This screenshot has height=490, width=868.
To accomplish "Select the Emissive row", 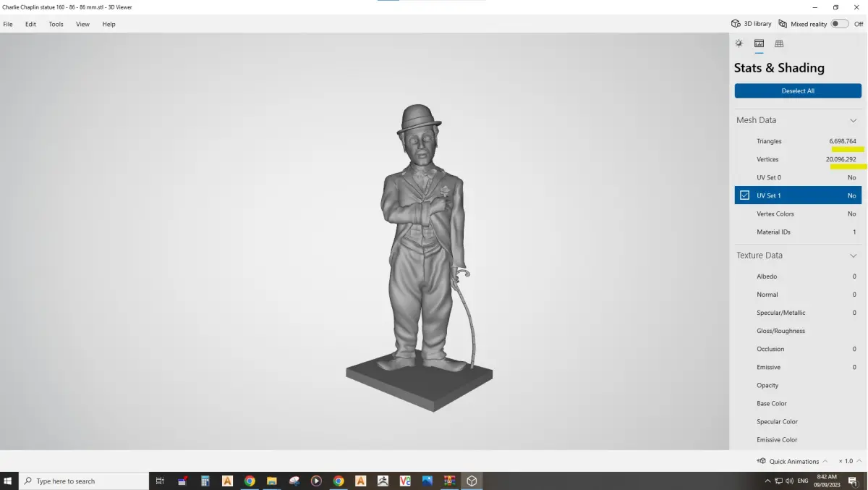I will click(798, 367).
